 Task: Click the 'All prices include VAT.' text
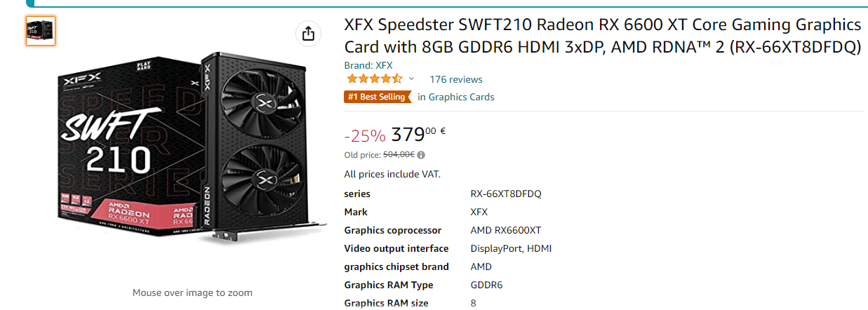tap(392, 174)
